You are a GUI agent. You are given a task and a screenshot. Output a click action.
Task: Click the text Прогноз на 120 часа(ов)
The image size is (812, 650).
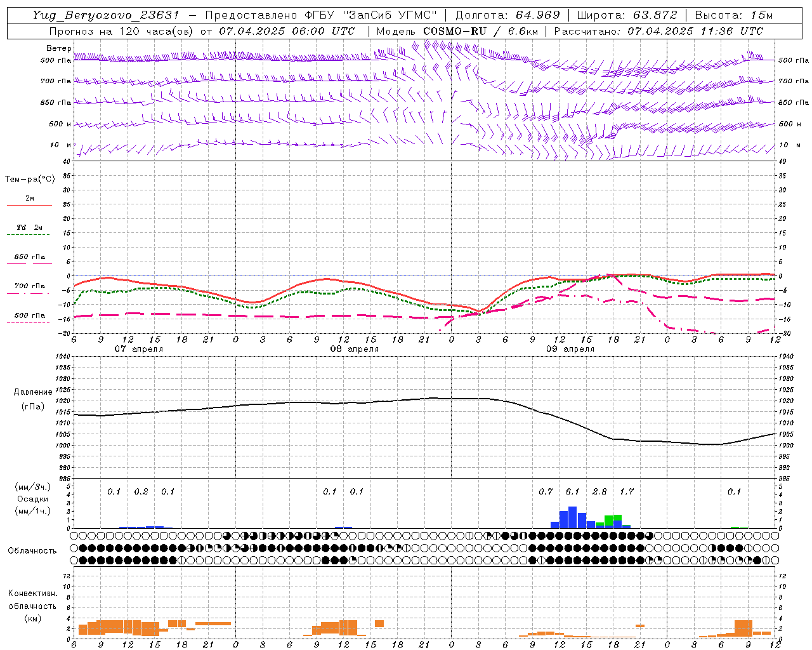click(121, 31)
